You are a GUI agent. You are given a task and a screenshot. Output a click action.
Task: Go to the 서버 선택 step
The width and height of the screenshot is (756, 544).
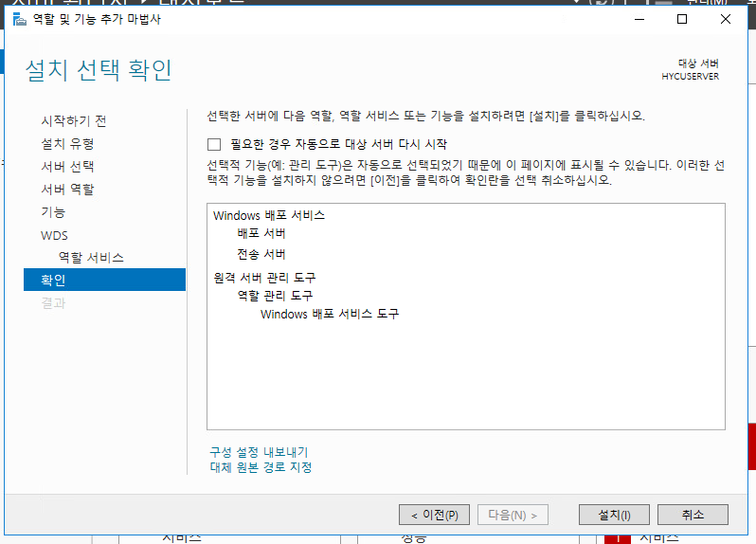pos(67,167)
